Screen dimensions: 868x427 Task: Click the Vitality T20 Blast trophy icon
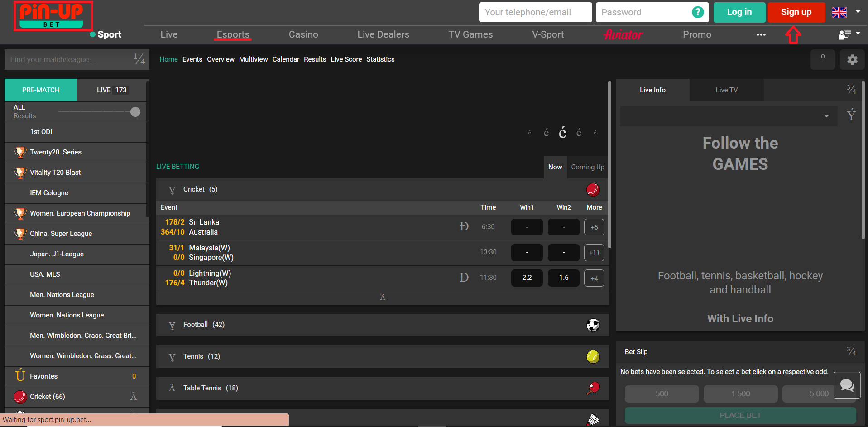coord(20,173)
